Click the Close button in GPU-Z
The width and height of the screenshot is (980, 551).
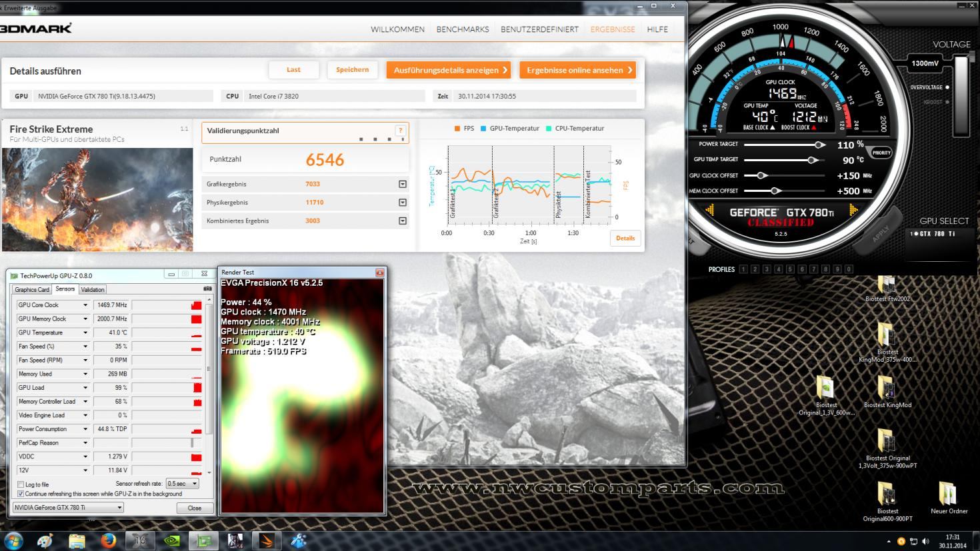pyautogui.click(x=195, y=508)
